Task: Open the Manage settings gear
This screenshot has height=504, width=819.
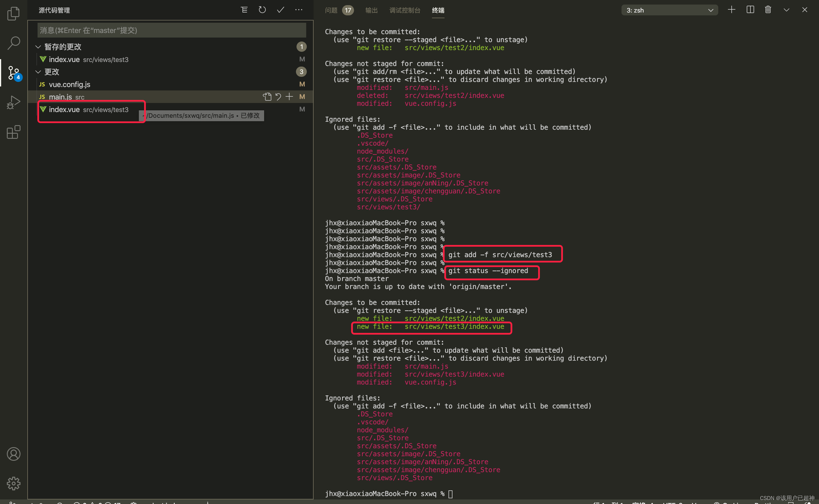Action: [14, 483]
